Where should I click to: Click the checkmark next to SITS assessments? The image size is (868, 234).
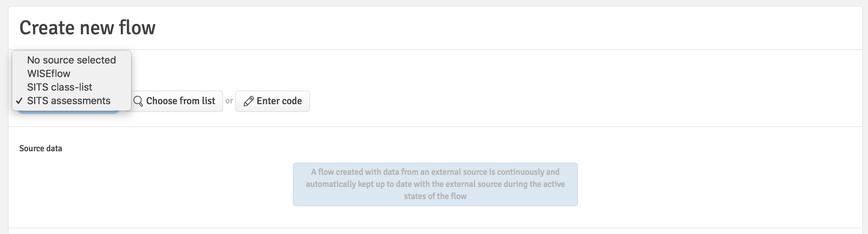[x=19, y=101]
